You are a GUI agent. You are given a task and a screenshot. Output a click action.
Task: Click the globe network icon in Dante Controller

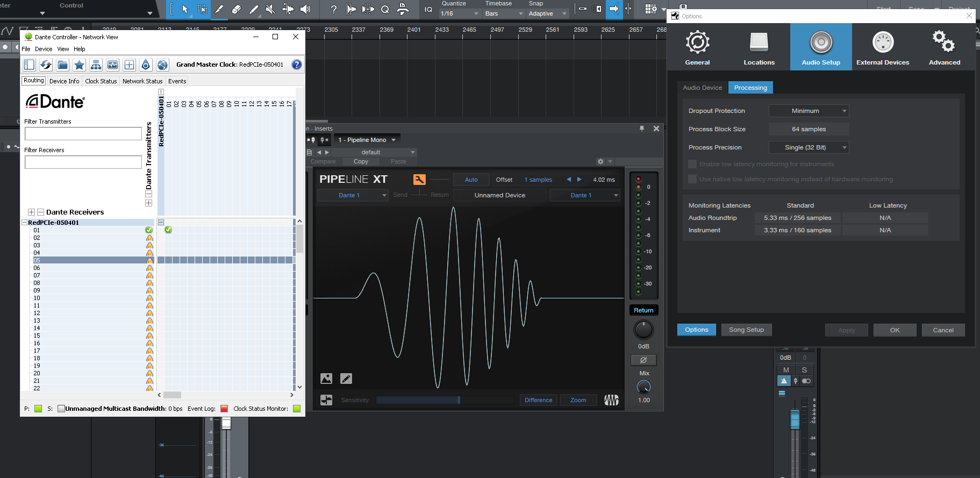click(x=162, y=65)
